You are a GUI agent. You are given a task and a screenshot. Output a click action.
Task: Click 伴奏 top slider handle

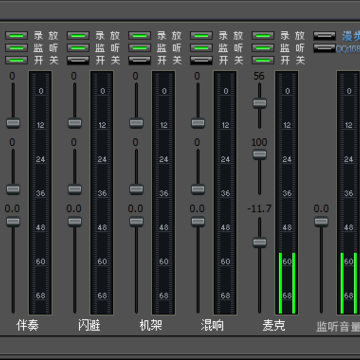(x=13, y=123)
